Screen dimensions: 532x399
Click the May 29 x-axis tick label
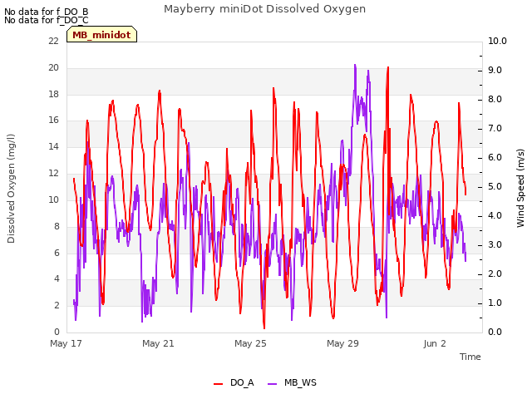pyautogui.click(x=342, y=343)
